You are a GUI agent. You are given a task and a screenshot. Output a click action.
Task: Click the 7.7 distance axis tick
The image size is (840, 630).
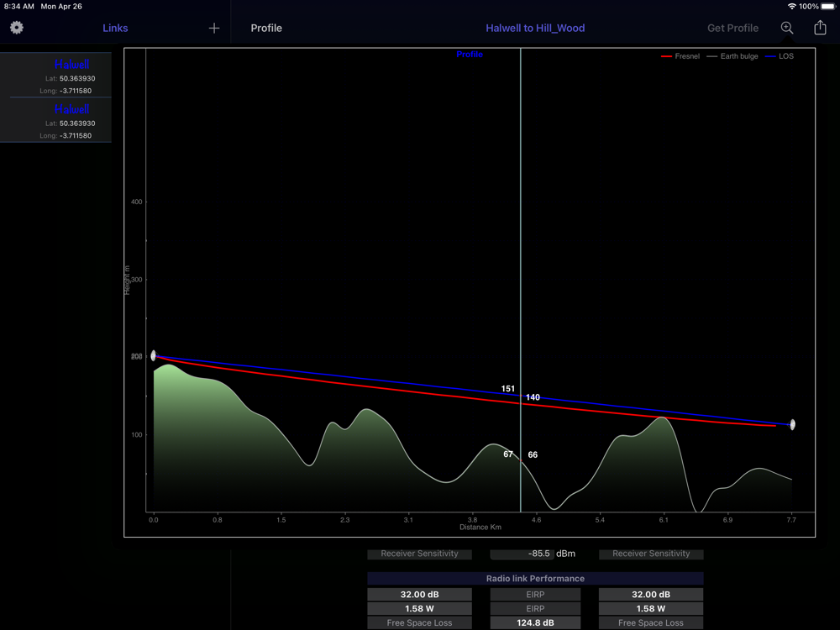[791, 520]
